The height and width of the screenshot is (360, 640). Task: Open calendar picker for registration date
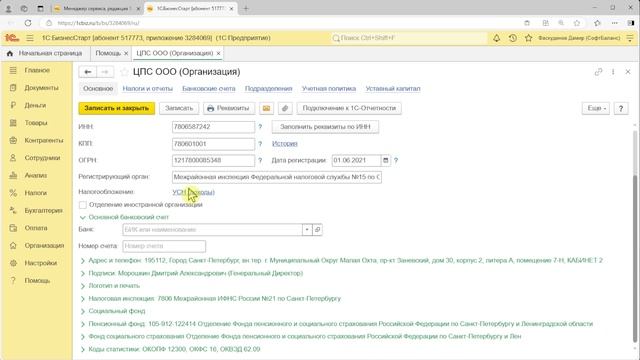385,160
